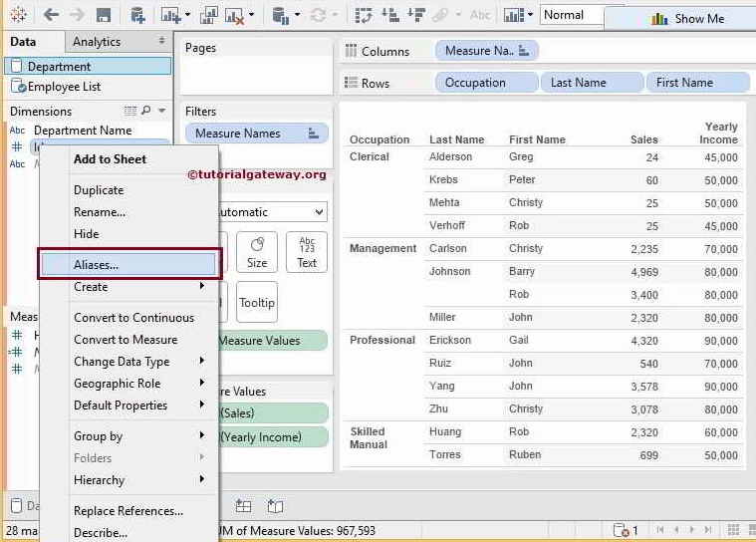
Task: Click the Show Me button
Action: [679, 18]
